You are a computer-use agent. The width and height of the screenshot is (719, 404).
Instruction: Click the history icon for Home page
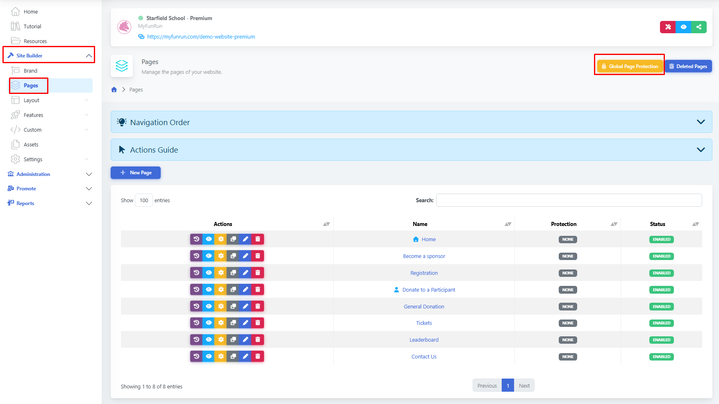[x=197, y=239]
